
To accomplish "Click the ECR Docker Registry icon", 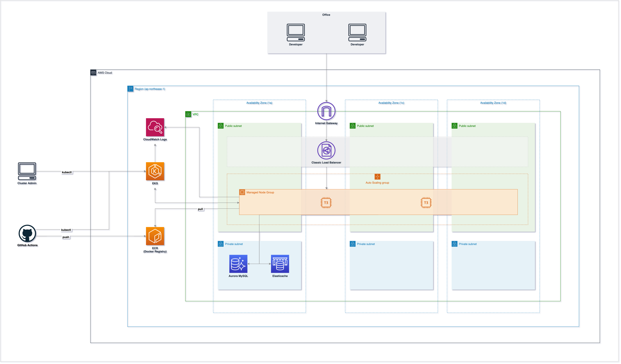I will click(x=155, y=236).
